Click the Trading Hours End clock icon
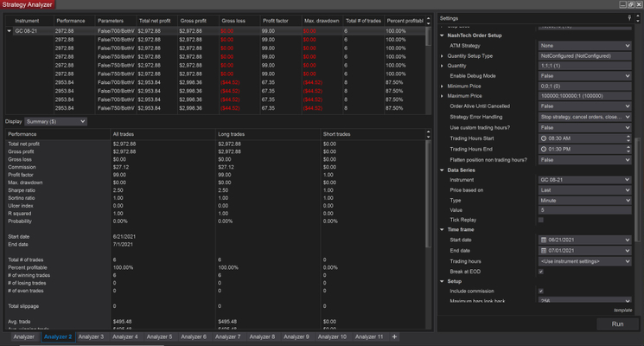 coord(542,149)
